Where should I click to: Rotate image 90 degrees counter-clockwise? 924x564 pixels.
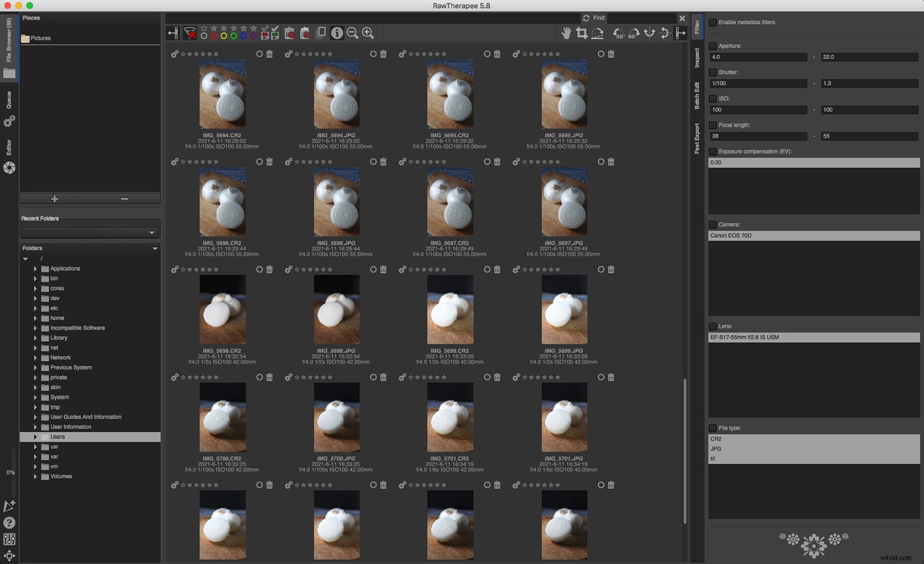point(618,33)
